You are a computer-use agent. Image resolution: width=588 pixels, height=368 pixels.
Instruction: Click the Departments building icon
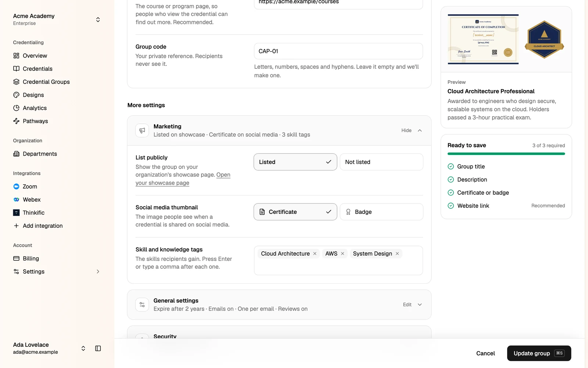[16, 154]
